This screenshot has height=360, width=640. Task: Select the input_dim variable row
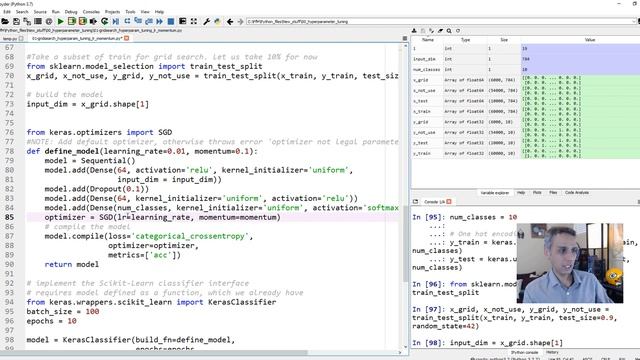pos(526,59)
